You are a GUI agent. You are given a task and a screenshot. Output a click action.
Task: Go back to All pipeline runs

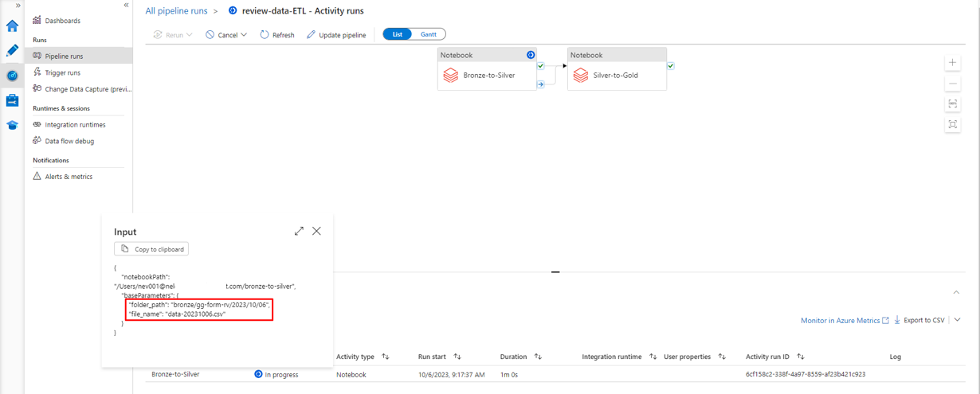coord(176,11)
